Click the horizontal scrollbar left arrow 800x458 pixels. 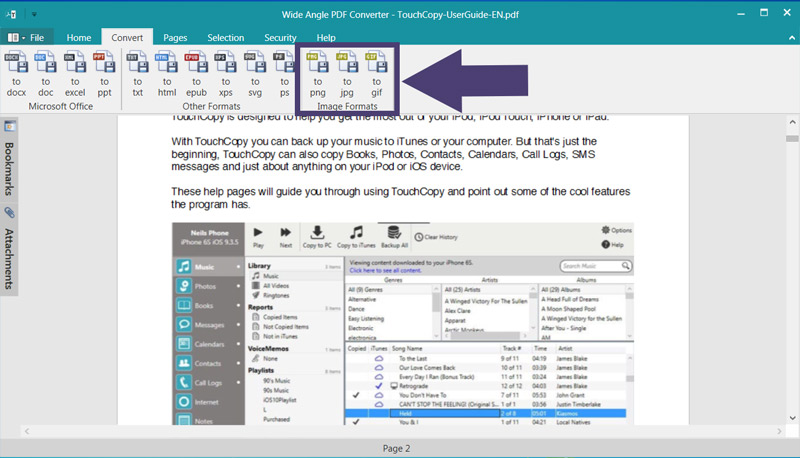point(27,431)
